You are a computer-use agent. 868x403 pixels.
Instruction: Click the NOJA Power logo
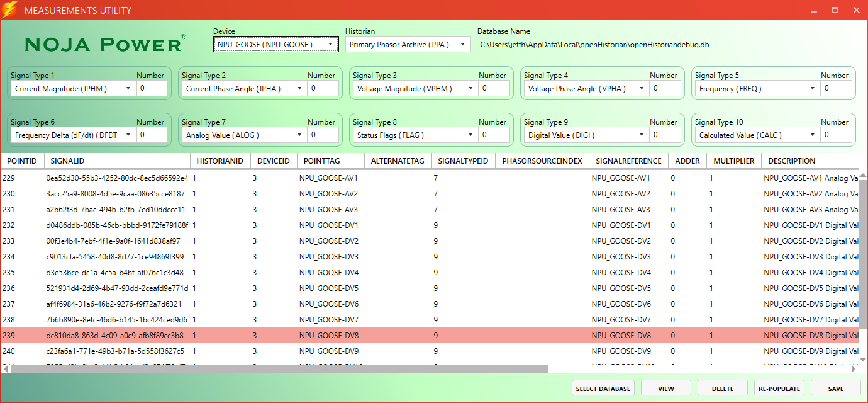(x=104, y=44)
